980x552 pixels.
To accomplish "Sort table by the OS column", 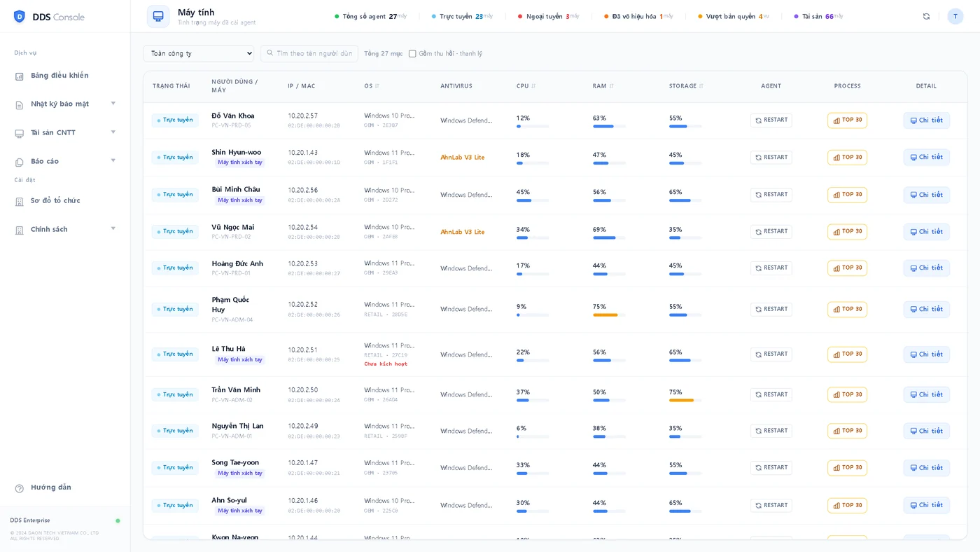I will point(377,86).
